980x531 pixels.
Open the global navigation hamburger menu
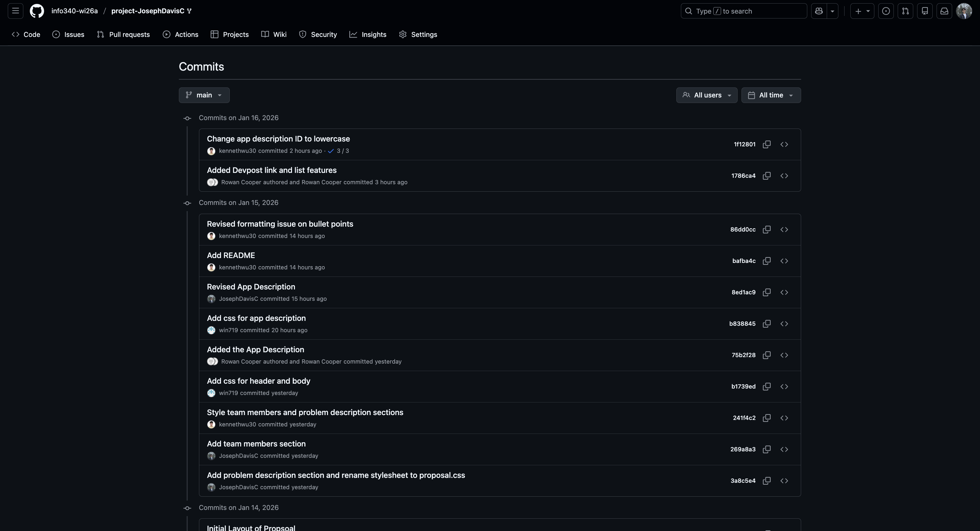[15, 11]
